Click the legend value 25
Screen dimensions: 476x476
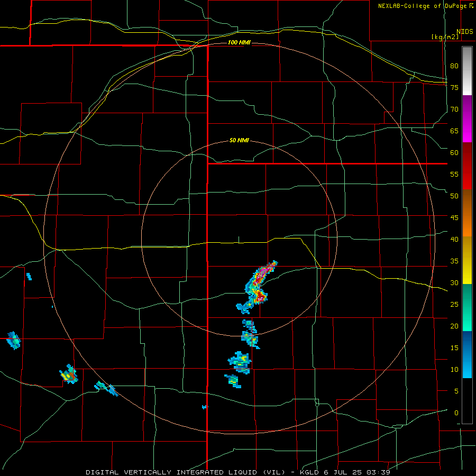[x=454, y=305]
